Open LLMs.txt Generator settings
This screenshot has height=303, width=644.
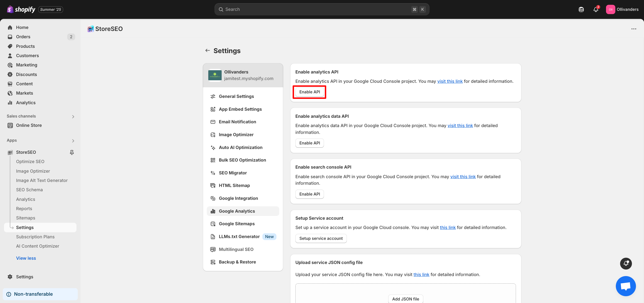click(243, 237)
